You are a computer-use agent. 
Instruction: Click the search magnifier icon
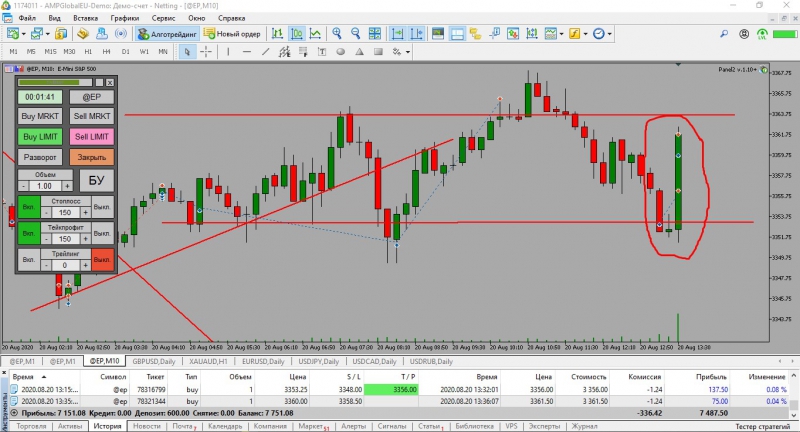[x=724, y=34]
